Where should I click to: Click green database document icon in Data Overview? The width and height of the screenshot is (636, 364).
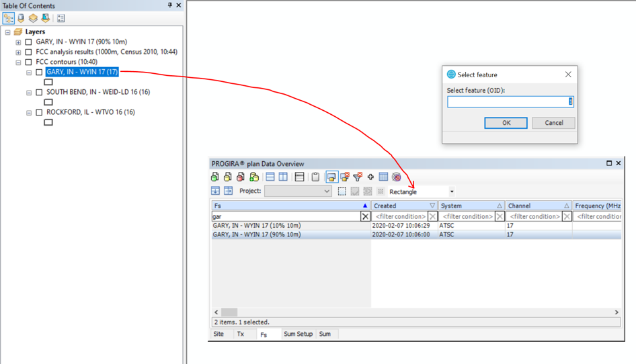(x=215, y=177)
